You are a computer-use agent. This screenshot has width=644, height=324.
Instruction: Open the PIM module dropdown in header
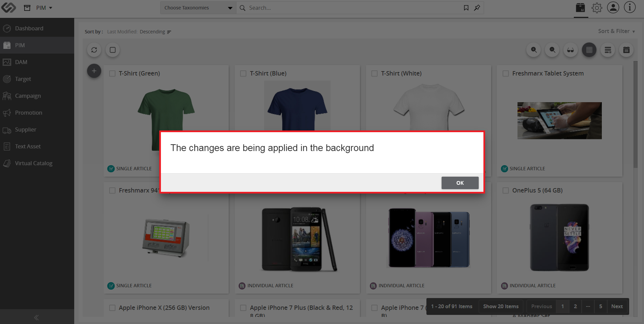click(x=44, y=8)
